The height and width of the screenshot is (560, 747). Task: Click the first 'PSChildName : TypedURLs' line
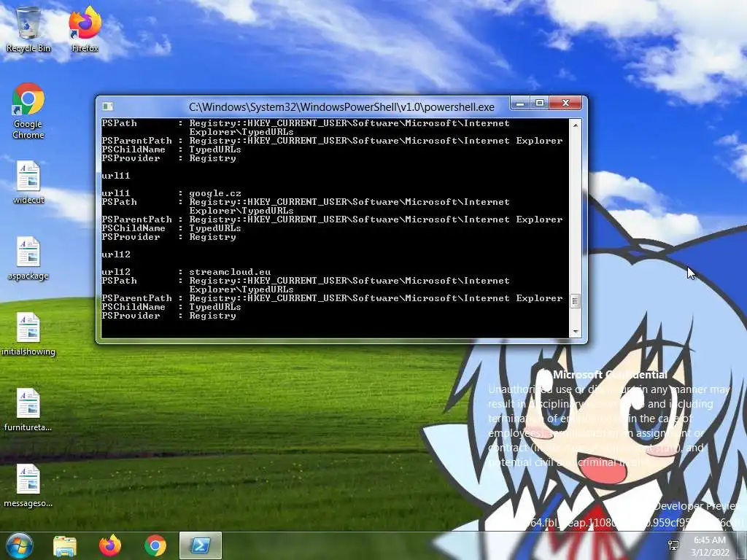[171, 149]
